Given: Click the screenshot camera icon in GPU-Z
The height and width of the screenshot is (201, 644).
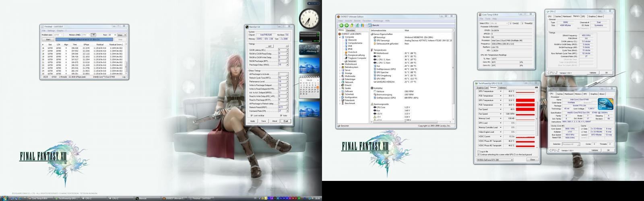Looking at the screenshot, I should pyautogui.click(x=536, y=88).
